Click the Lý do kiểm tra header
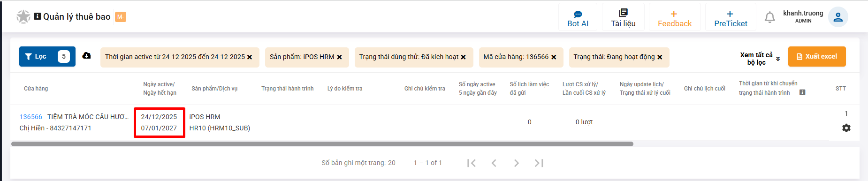 tap(345, 89)
